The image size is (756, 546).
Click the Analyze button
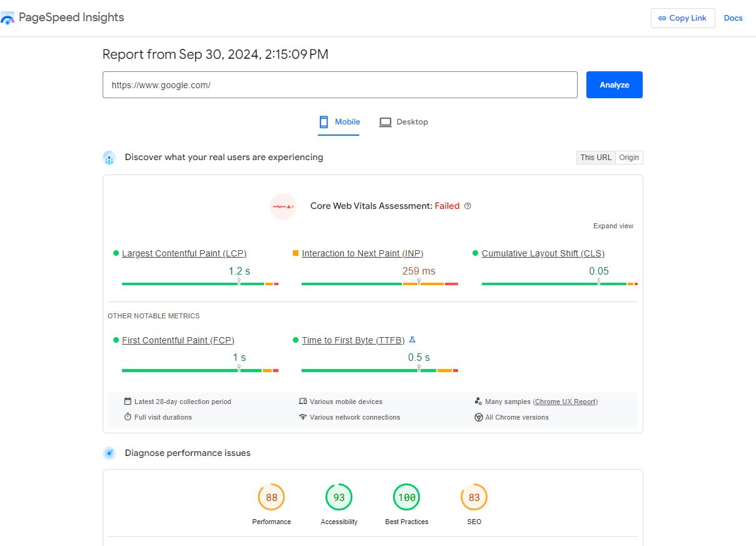pyautogui.click(x=615, y=85)
